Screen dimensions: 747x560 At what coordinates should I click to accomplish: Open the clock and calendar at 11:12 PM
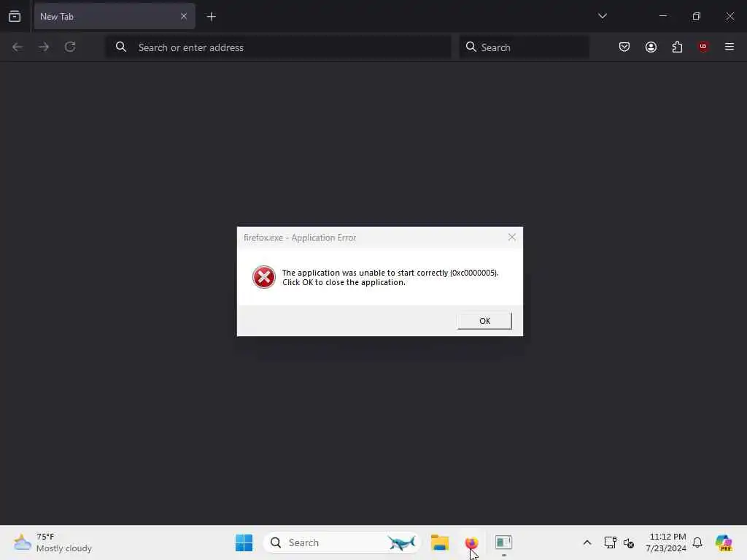666,542
